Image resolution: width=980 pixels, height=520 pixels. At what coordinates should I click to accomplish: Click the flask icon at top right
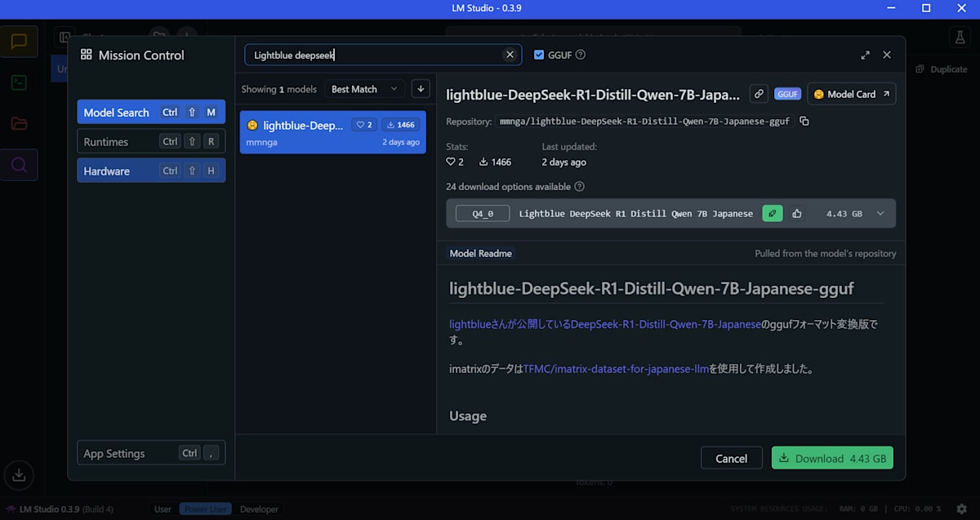pos(959,38)
